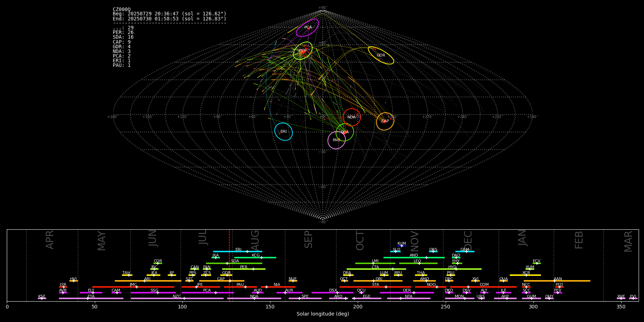Click legend entry 'PCA: 2'
This screenshot has width=644, height=322.
pyautogui.click(x=122, y=56)
